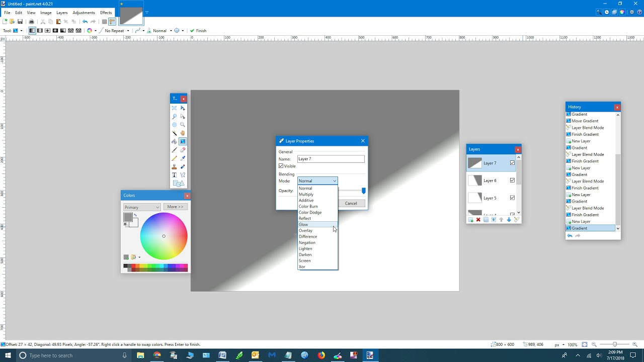Screen dimensions: 644x362
Task: Toggle visibility checkbox for Layer 5
Action: point(512,198)
